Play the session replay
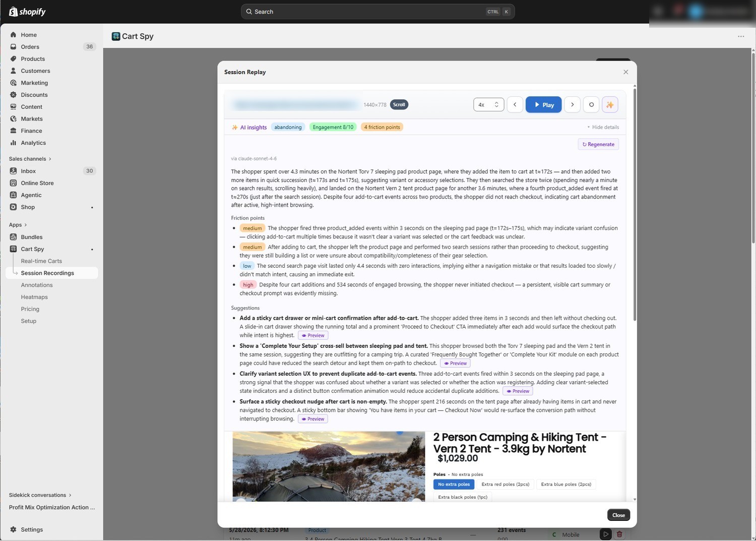The height and width of the screenshot is (541, 756). [x=543, y=105]
